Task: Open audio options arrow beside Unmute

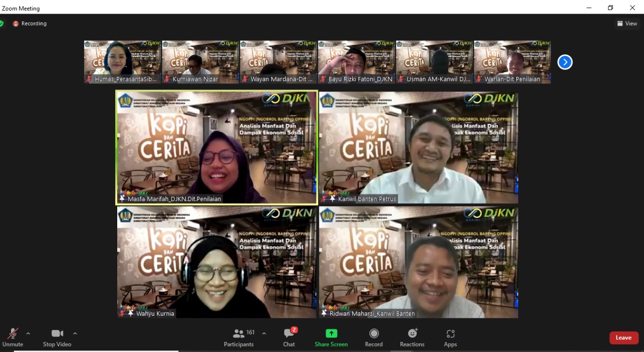Action: pos(28,333)
